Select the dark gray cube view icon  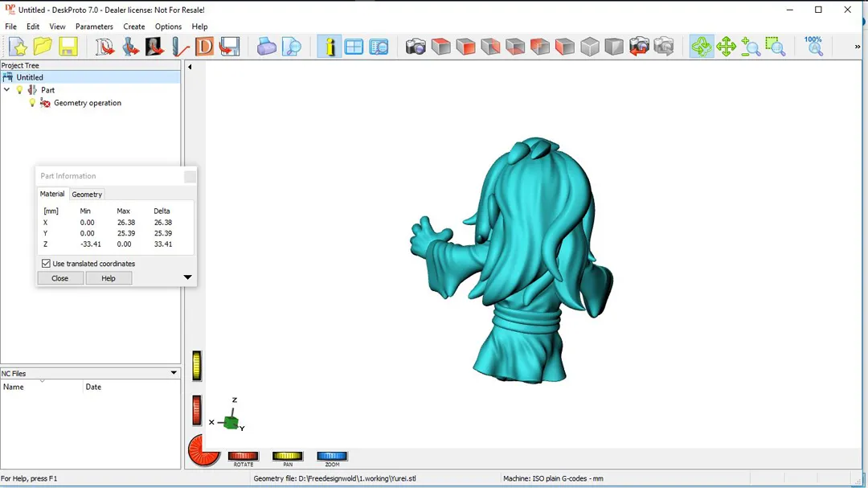(x=615, y=47)
